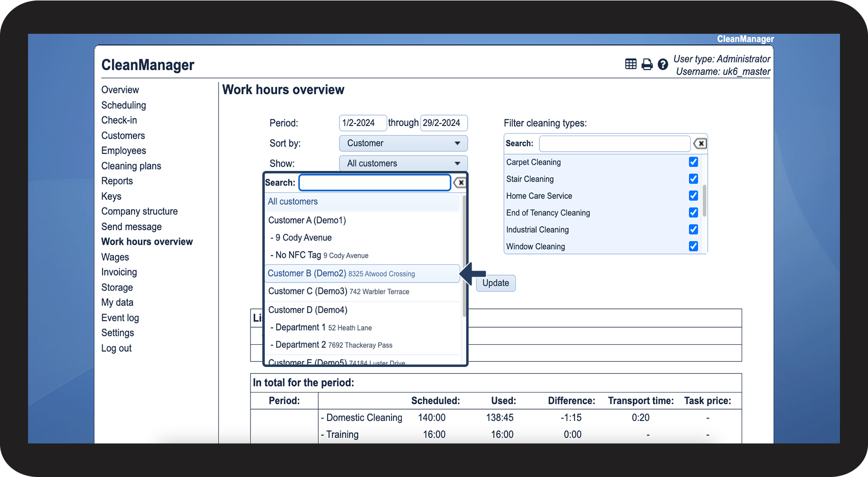Viewport: 868px width, 477px height.
Task: Disable the Window Cleaning checkbox
Action: 693,246
